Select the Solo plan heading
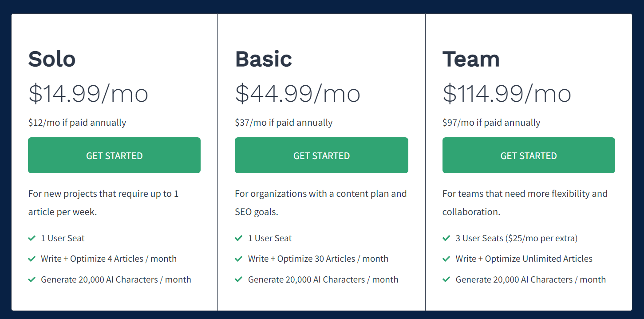 pos(52,59)
